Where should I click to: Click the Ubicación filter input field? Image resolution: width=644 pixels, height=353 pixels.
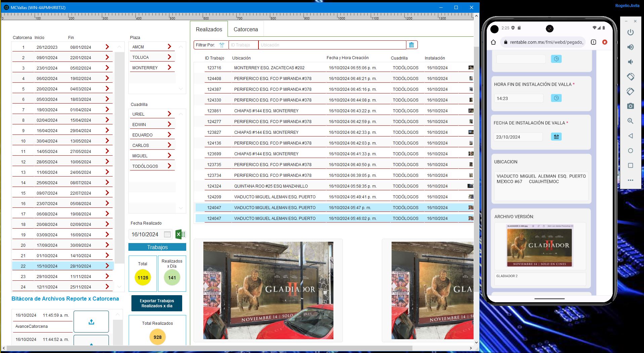332,45
